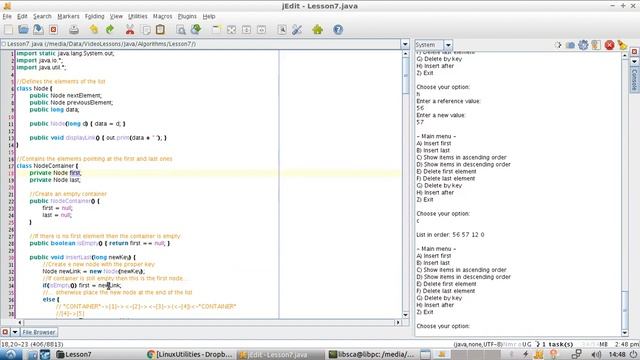Click the editor vertical scrollbar
Viewport: 640px width, 360px height.
pyautogui.click(x=405, y=184)
